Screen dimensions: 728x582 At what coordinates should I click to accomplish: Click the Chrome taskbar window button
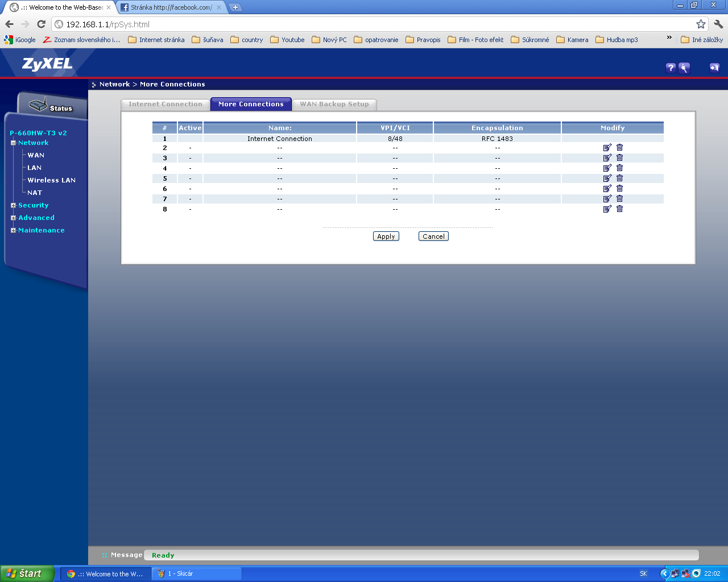[106, 573]
